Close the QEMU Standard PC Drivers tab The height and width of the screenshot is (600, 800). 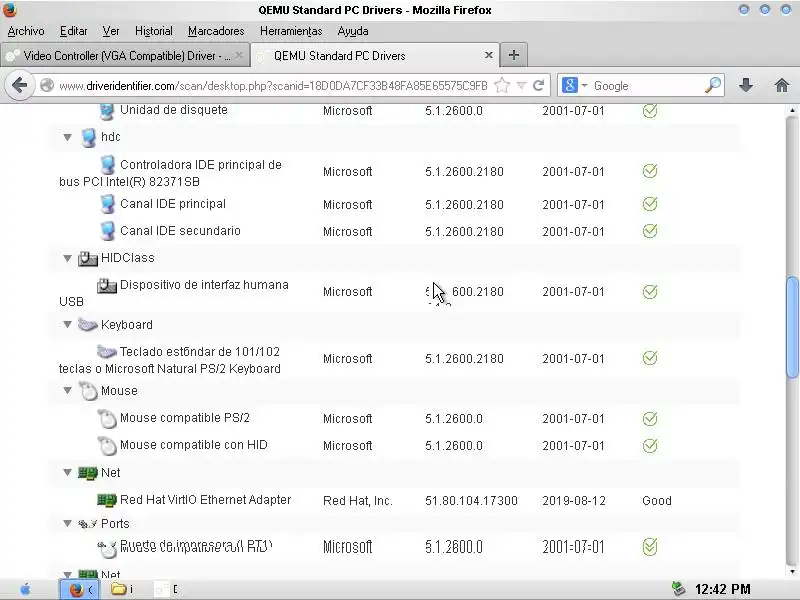tap(488, 55)
